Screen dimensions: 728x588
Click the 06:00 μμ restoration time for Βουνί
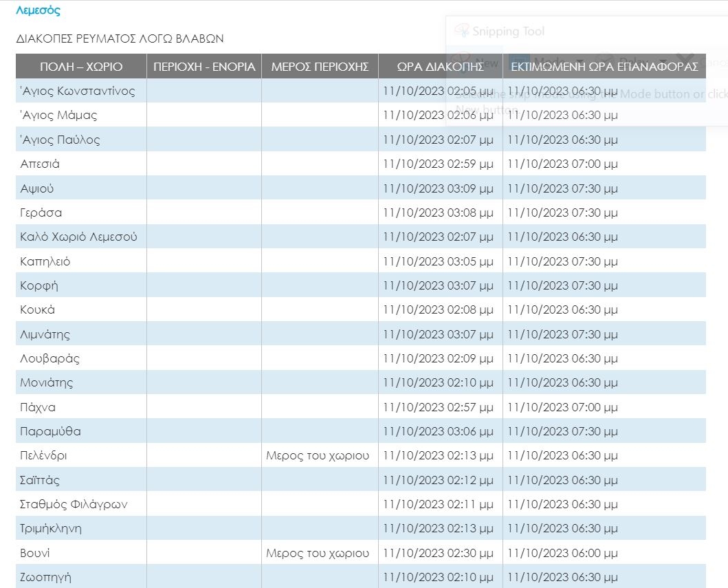(x=562, y=553)
